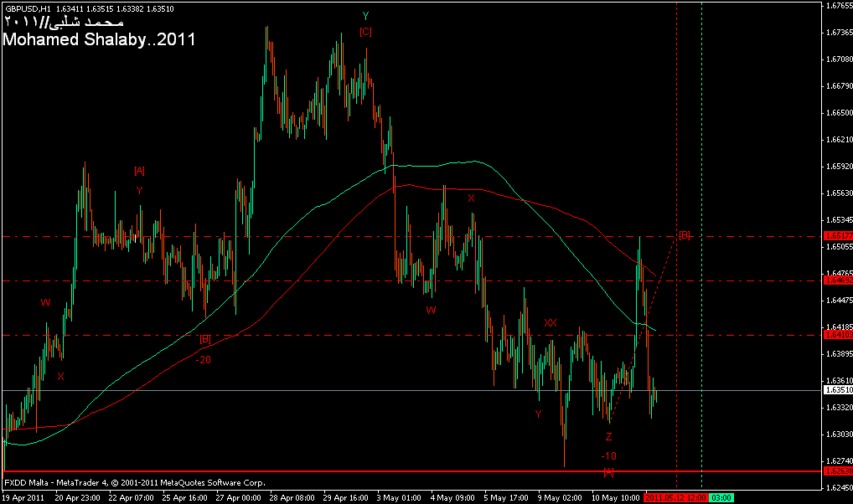853x504 pixels.
Task: Click the 1.62638 bottom price tag
Action: [x=838, y=471]
